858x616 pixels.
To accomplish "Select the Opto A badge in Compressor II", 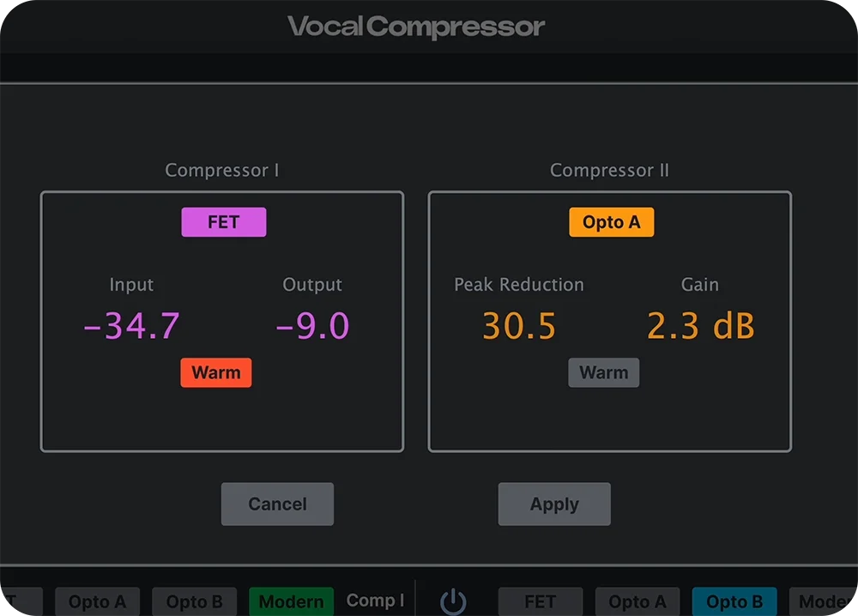I will 611,222.
